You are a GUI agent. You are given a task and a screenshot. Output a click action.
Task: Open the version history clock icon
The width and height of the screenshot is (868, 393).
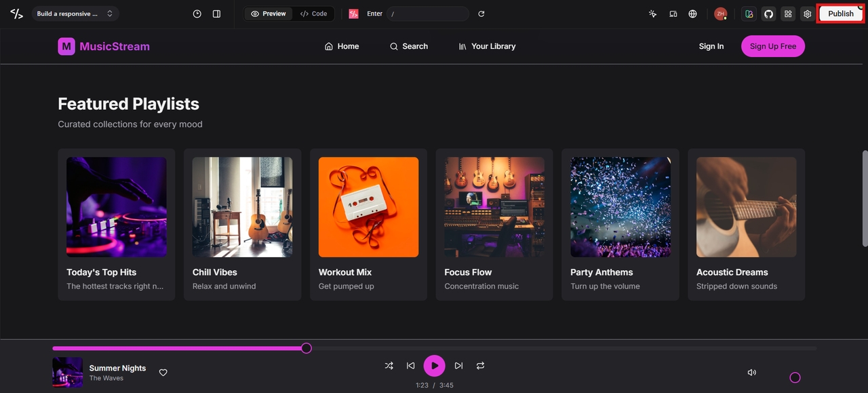197,14
